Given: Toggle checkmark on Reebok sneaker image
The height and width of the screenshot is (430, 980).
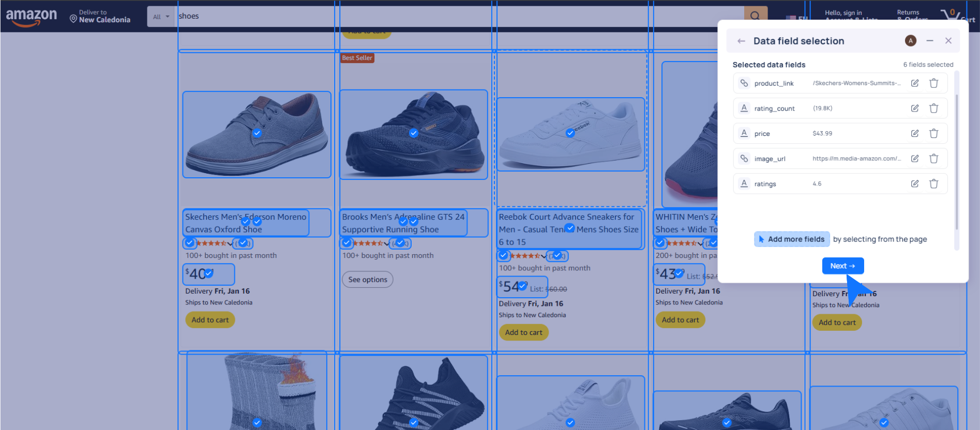Looking at the screenshot, I should point(570,133).
